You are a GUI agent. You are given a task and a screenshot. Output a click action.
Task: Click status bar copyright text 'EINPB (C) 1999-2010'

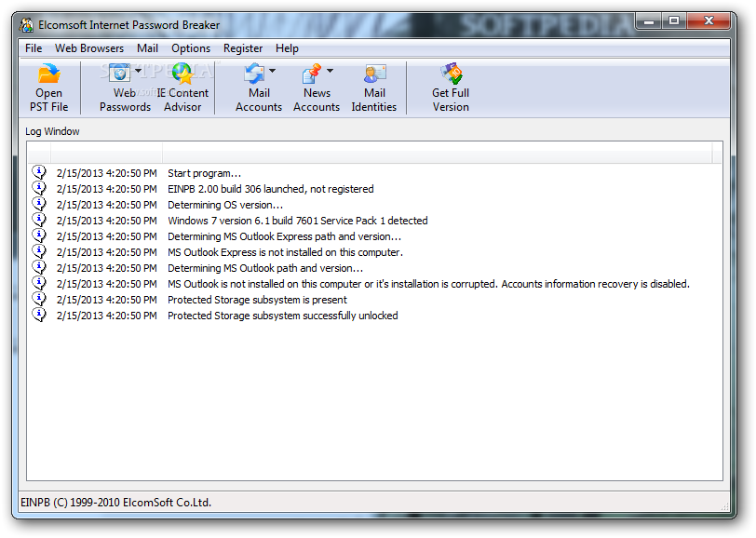(x=115, y=503)
